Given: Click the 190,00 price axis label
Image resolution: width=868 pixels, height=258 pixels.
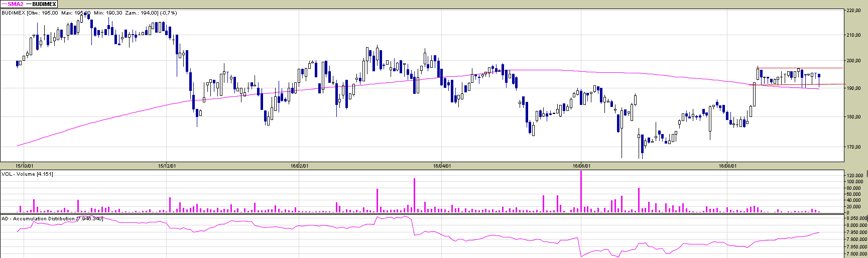Looking at the screenshot, I should click(x=853, y=88).
